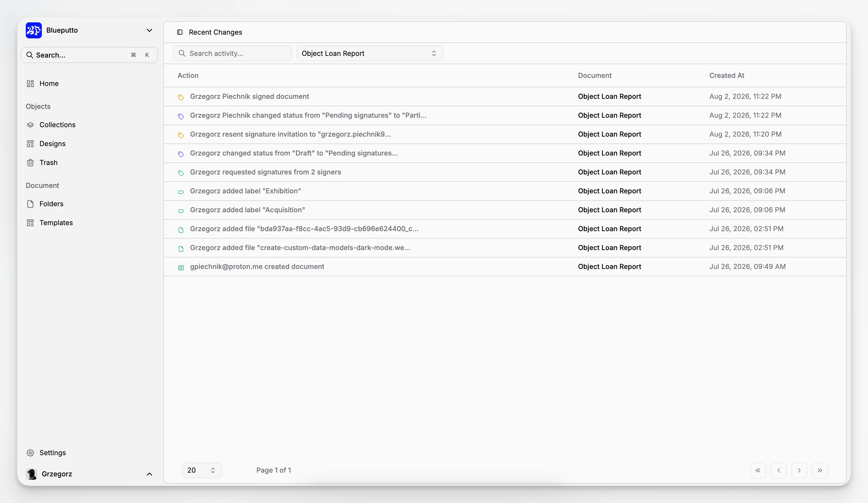
Task: Click the Recent Changes page title
Action: (215, 32)
